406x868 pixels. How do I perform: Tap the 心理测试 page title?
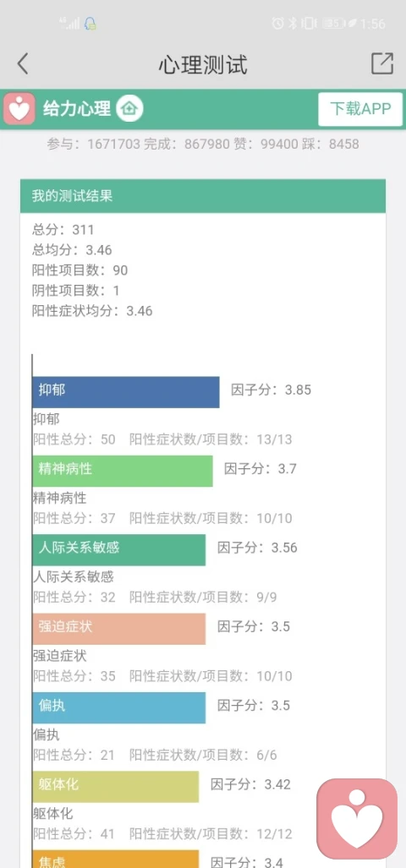203,65
